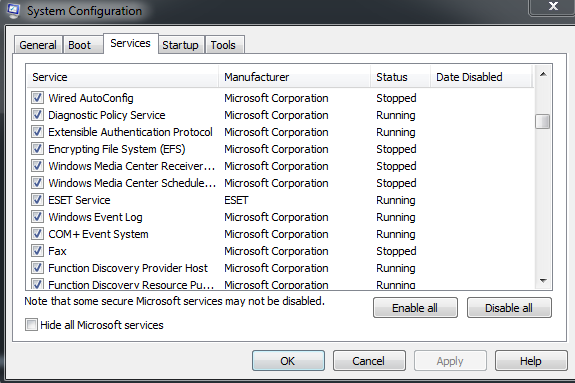Toggle the COM+ Event System checkbox
Viewport: 575px width, 383px height.
(x=37, y=234)
